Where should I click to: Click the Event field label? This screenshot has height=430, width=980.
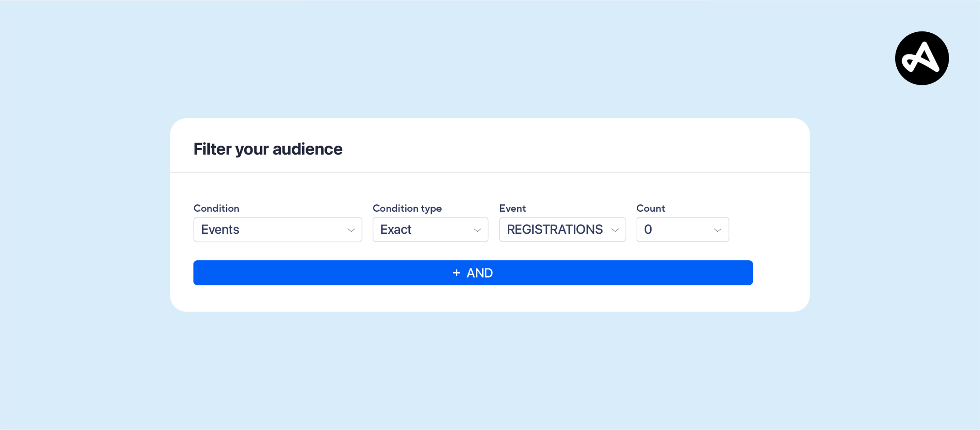pyautogui.click(x=512, y=208)
